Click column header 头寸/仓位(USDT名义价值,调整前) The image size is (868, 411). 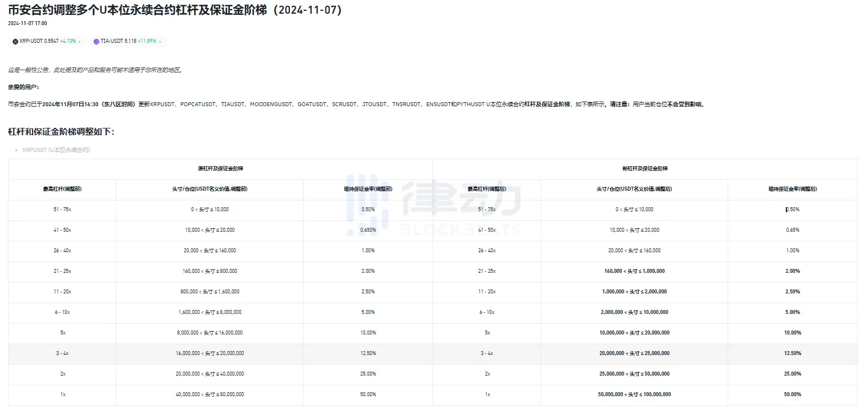coord(209,189)
